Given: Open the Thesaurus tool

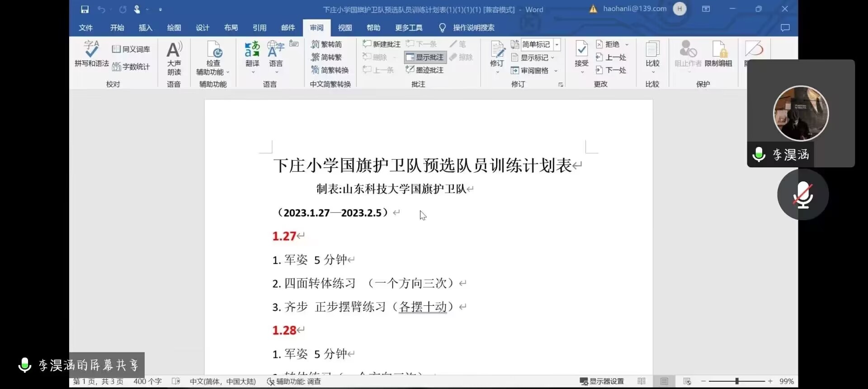Looking at the screenshot, I should coord(131,49).
